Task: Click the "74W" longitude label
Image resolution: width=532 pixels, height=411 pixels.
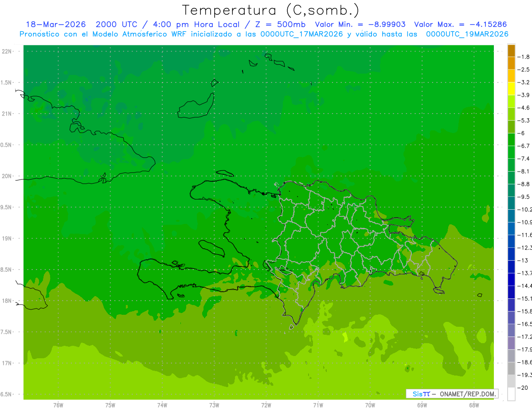Action: [162, 405]
